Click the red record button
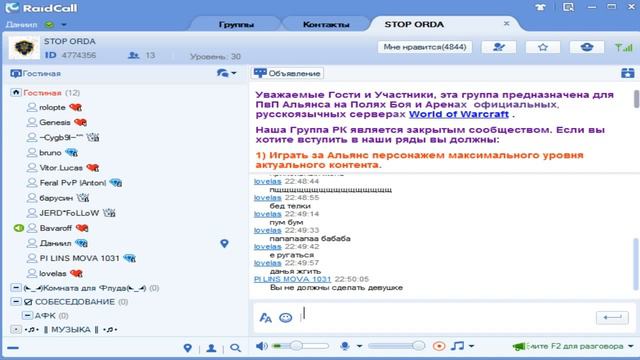 point(439,346)
